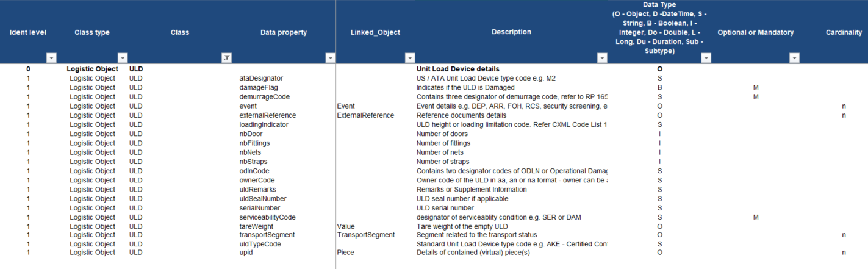
Task: Select the uldRemarks cell
Action: coord(258,190)
